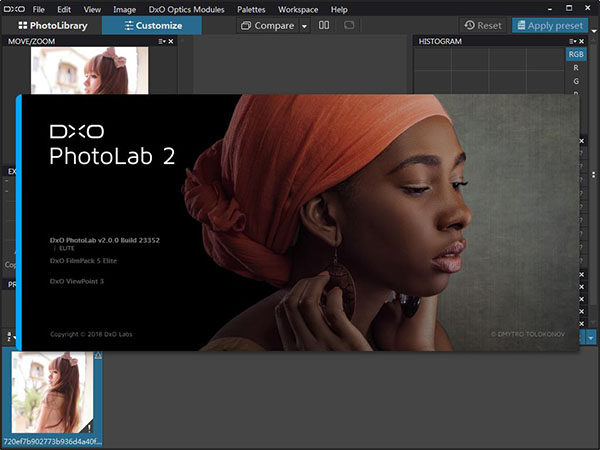The height and width of the screenshot is (450, 600).
Task: Close the Histogram palette
Action: 582,41
